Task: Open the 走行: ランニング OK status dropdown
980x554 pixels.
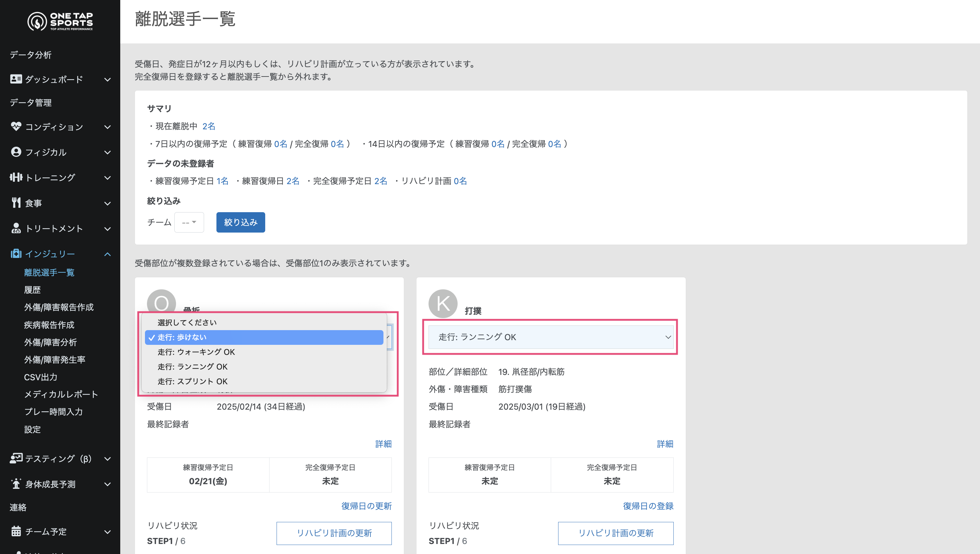Action: tap(551, 337)
